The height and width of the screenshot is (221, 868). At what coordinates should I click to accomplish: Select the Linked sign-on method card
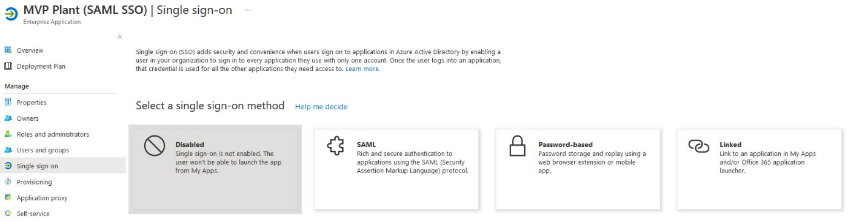[760, 169]
